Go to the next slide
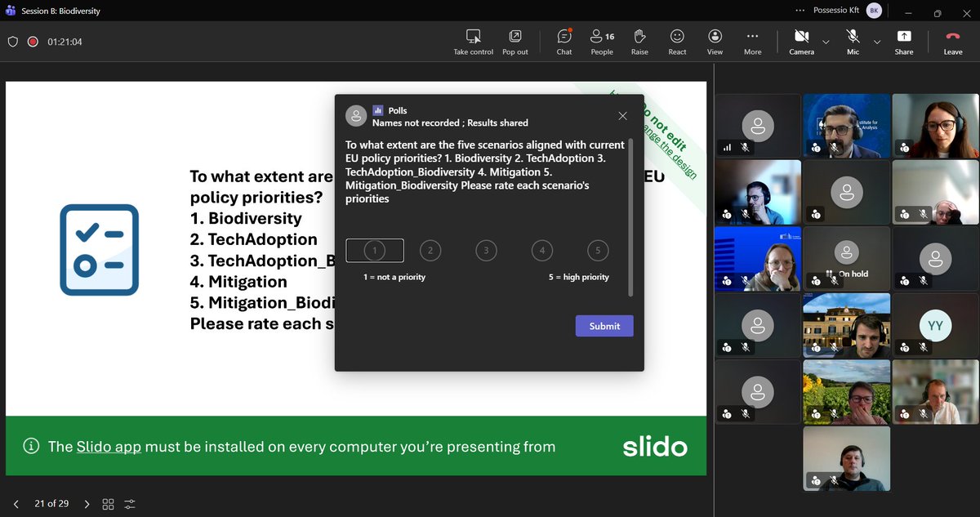980x517 pixels. click(x=87, y=504)
